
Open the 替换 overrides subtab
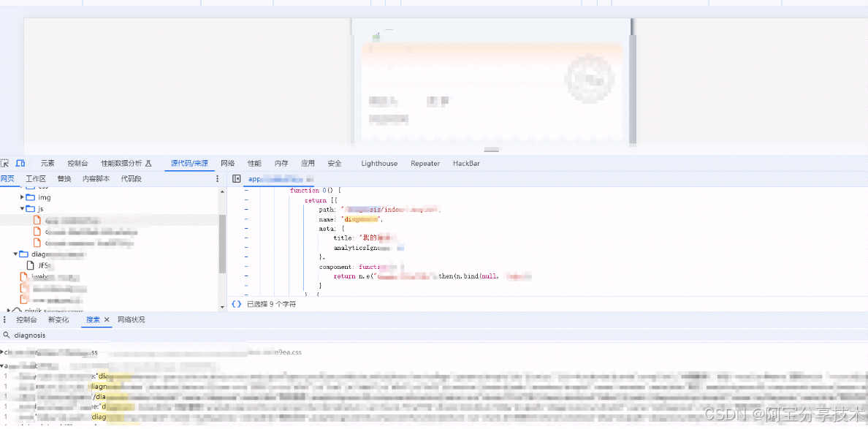[64, 179]
